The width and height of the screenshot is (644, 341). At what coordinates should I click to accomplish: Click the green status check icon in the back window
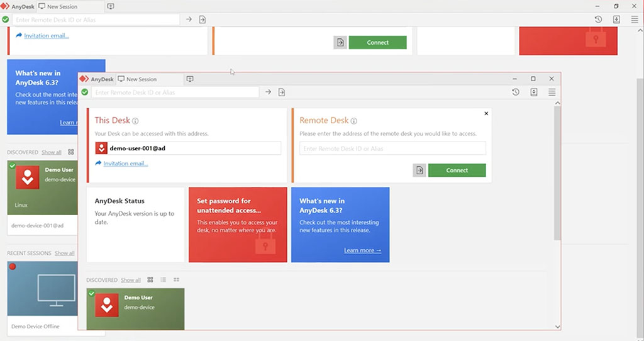tap(5, 20)
